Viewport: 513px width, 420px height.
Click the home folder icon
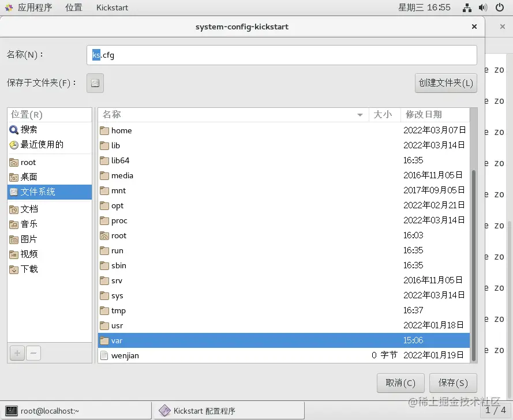tap(104, 130)
